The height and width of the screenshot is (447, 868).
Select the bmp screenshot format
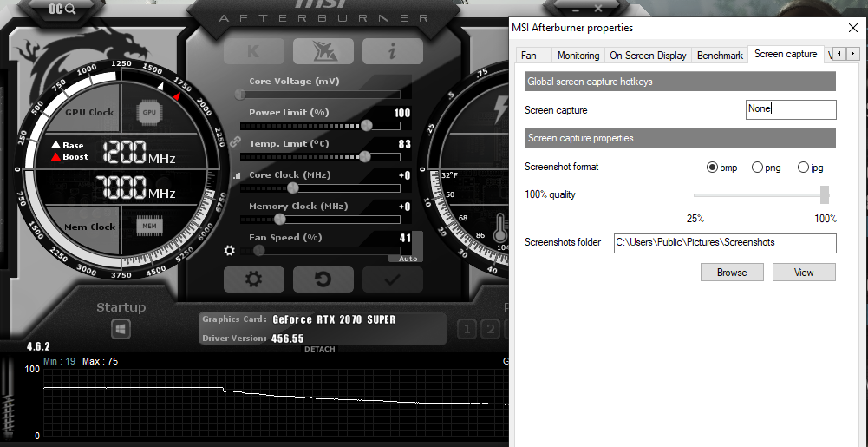click(x=721, y=168)
